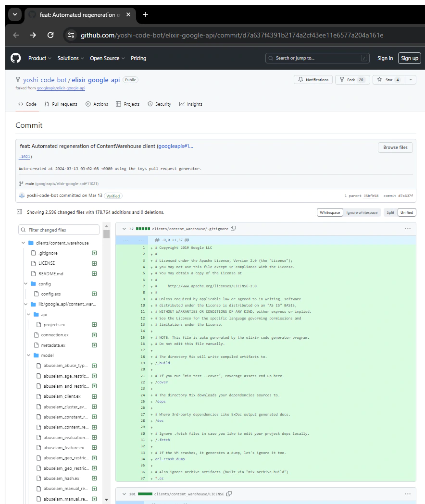Viewport: 425px width, 504px height.
Task: Open the Product menu
Action: point(39,58)
